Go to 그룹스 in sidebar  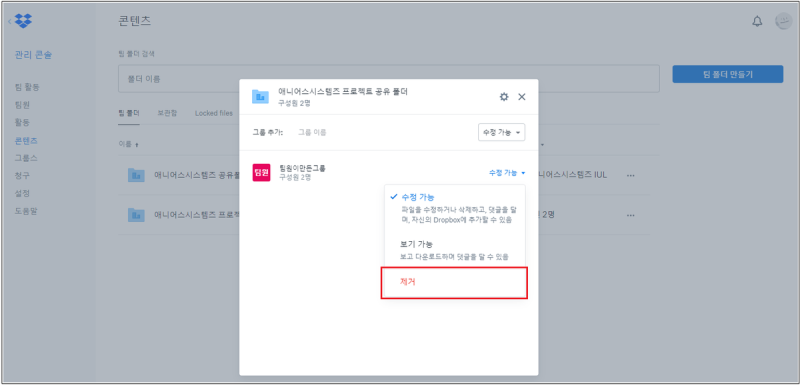26,158
